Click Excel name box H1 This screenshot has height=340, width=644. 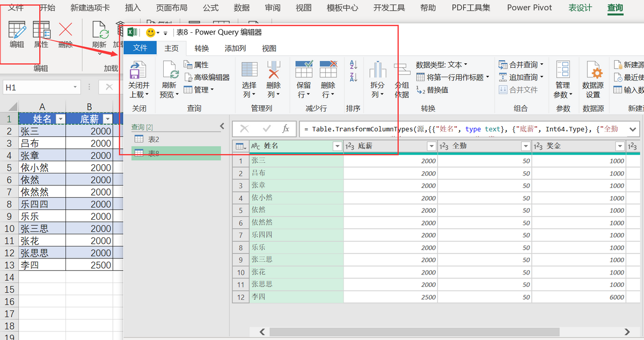point(41,87)
